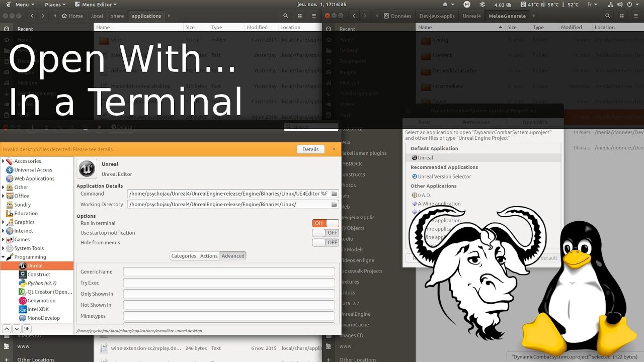Image resolution: width=644 pixels, height=362 pixels.
Task: Select MonoDevelop launcher in tree
Action: click(x=39, y=318)
